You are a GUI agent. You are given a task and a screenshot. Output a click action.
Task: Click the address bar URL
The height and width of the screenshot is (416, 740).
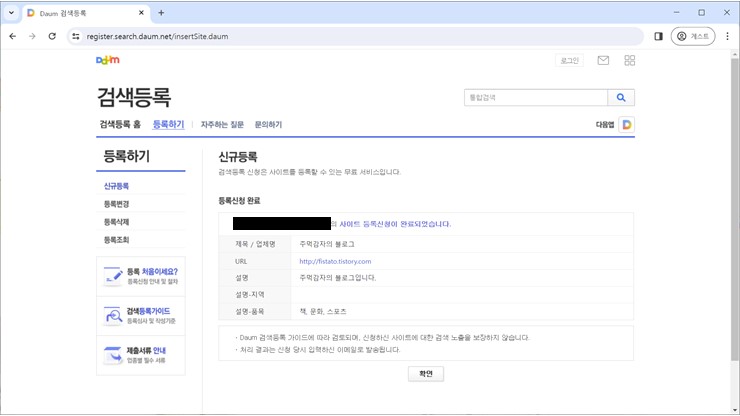tap(157, 36)
